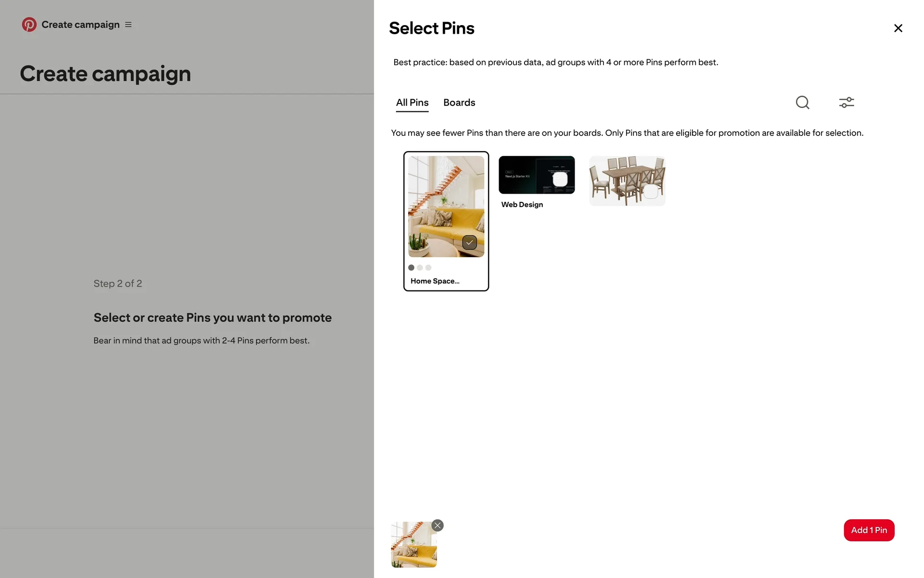The image size is (924, 578).
Task: Click the Create campaign header text
Action: pos(80,25)
